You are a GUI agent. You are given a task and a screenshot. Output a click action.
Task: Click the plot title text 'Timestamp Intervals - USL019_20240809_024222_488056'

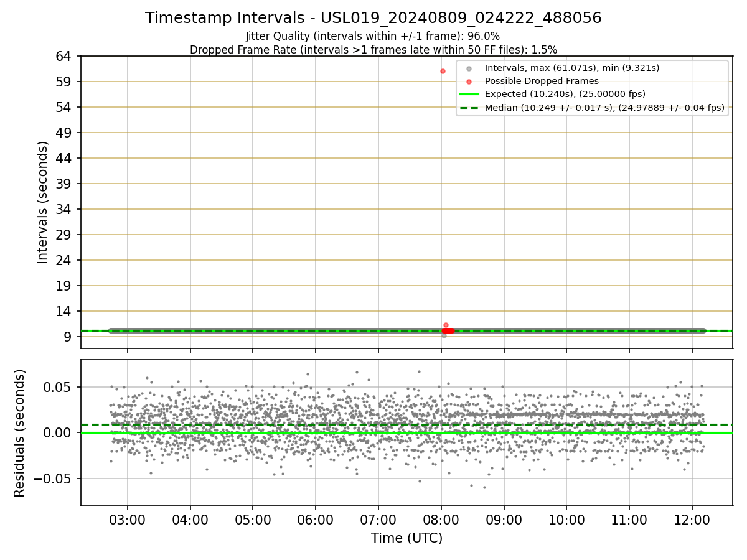(x=373, y=18)
